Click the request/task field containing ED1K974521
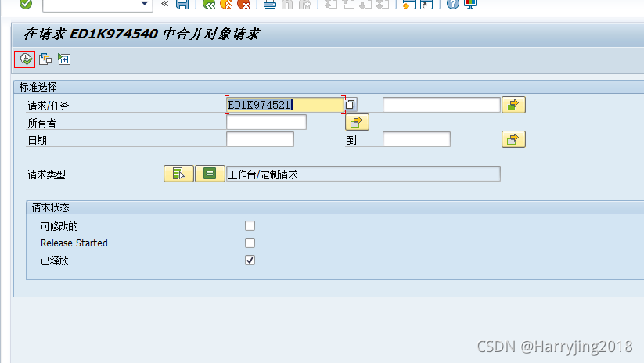The height and width of the screenshot is (363, 644). click(x=285, y=105)
